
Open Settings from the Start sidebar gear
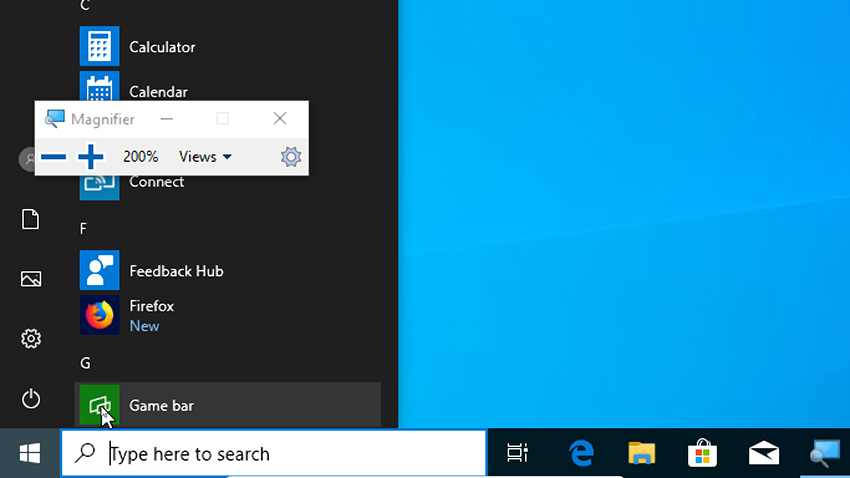pos(30,339)
